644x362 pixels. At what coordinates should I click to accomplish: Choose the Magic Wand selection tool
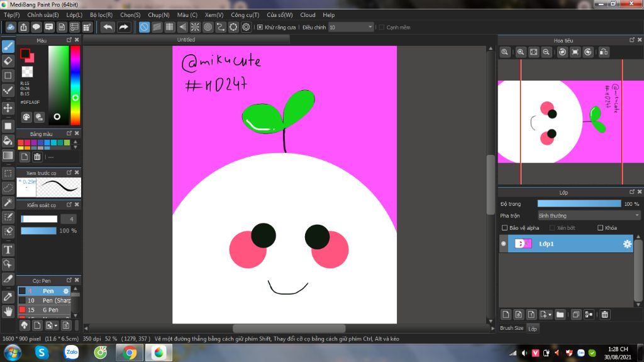[x=8, y=203]
